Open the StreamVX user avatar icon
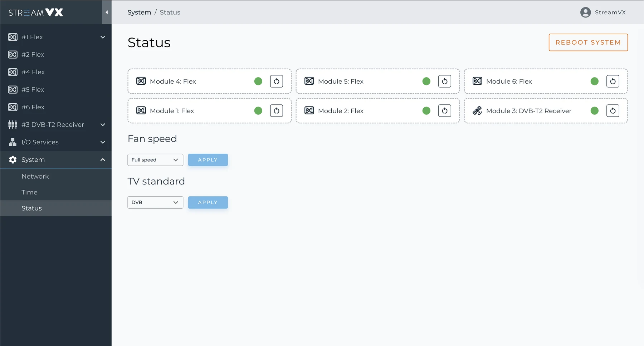This screenshot has height=346, width=644. (x=585, y=12)
